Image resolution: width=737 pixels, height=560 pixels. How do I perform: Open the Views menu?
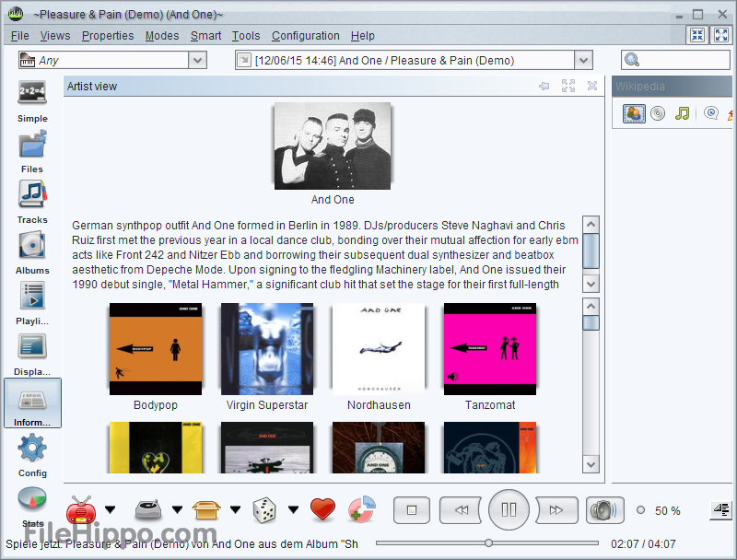55,36
